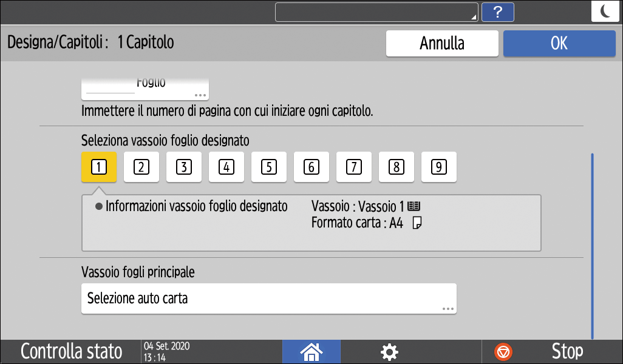Select designated sheet tray 9

438,167
